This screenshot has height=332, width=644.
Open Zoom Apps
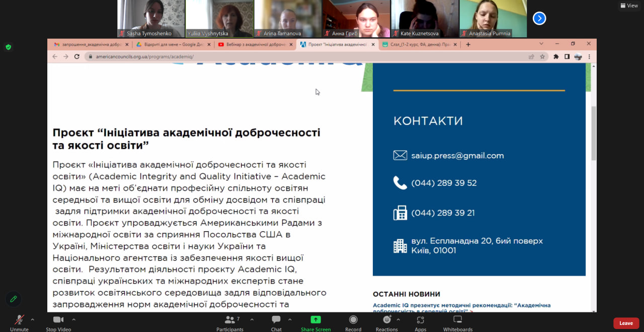[421, 320]
